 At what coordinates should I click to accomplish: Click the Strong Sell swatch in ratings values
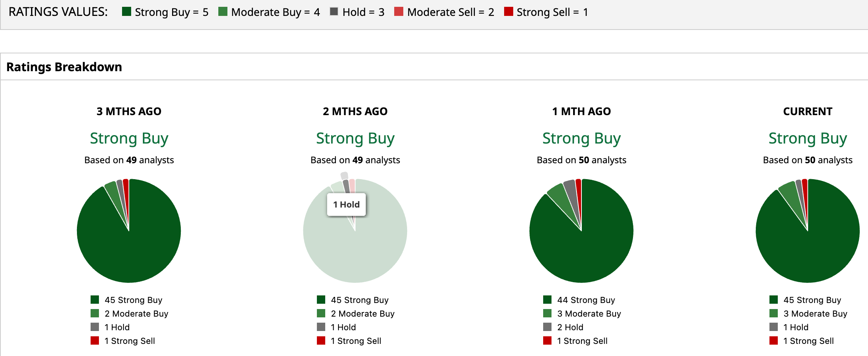pos(508,12)
